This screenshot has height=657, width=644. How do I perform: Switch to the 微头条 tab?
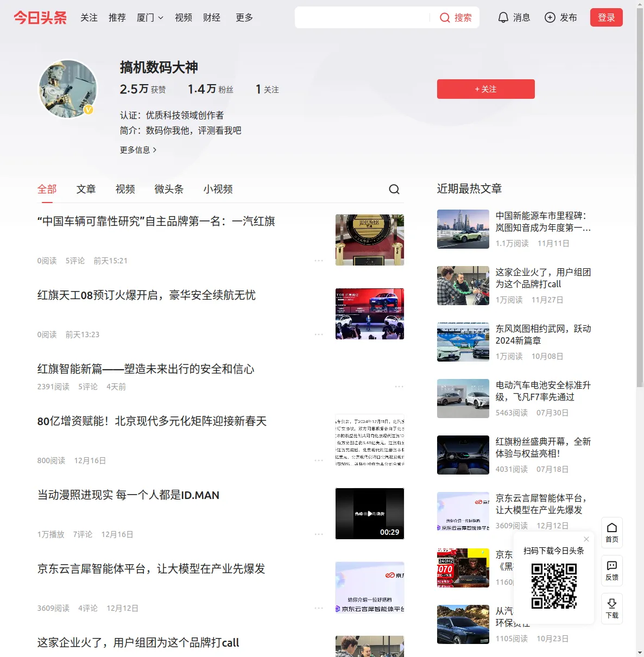point(169,189)
